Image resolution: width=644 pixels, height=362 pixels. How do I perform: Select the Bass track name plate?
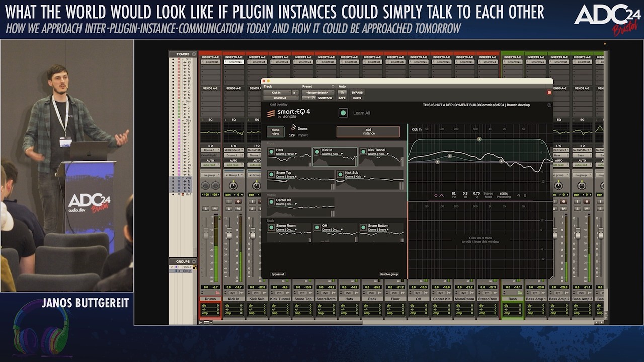pyautogui.click(x=512, y=299)
